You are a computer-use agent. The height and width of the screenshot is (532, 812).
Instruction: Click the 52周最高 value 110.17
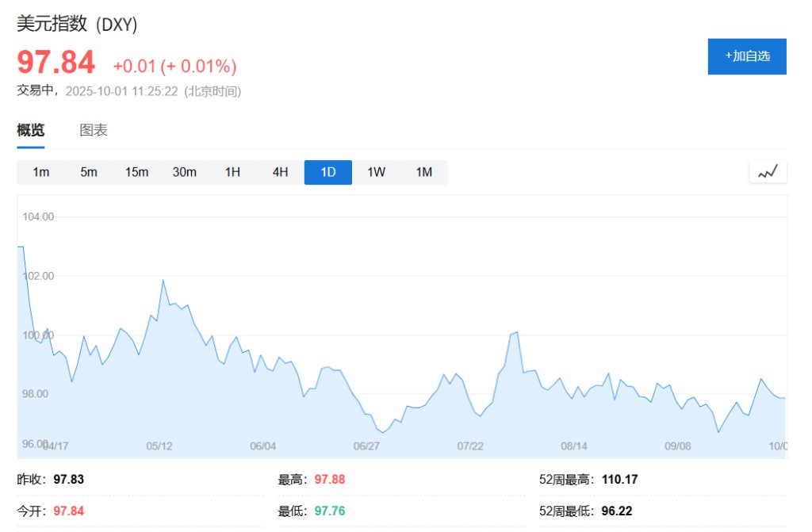click(x=619, y=480)
